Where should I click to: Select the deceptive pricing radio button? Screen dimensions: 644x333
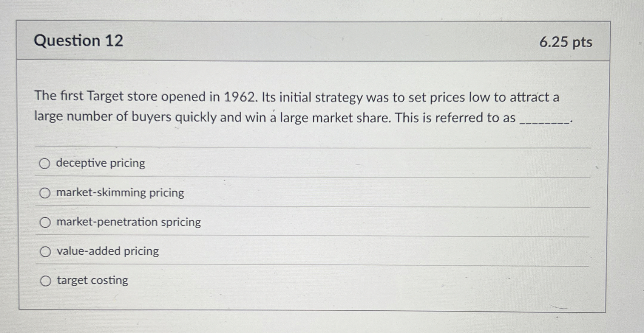45,163
